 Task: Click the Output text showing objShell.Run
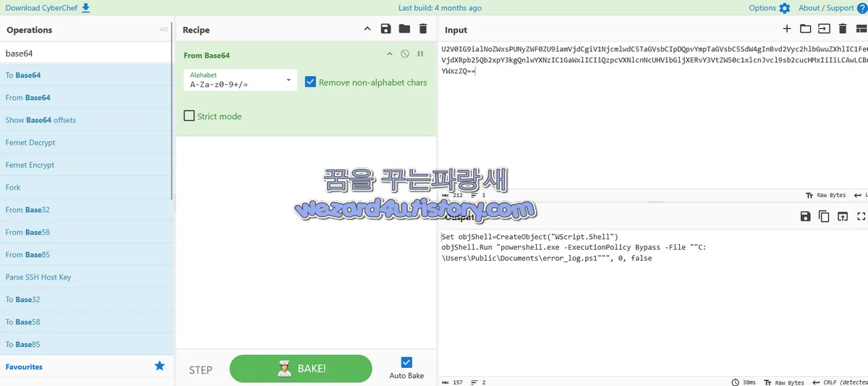pyautogui.click(x=574, y=253)
